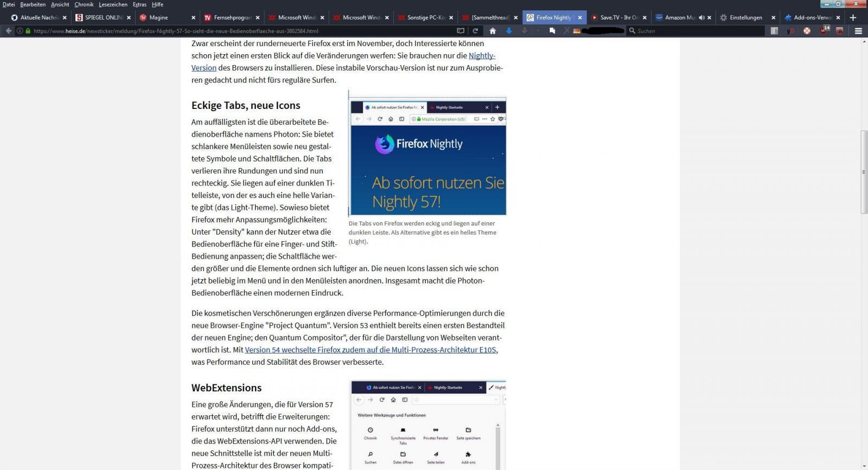This screenshot has width=868, height=470.
Task: Close the Firefox Nightly tab
Action: tap(580, 17)
